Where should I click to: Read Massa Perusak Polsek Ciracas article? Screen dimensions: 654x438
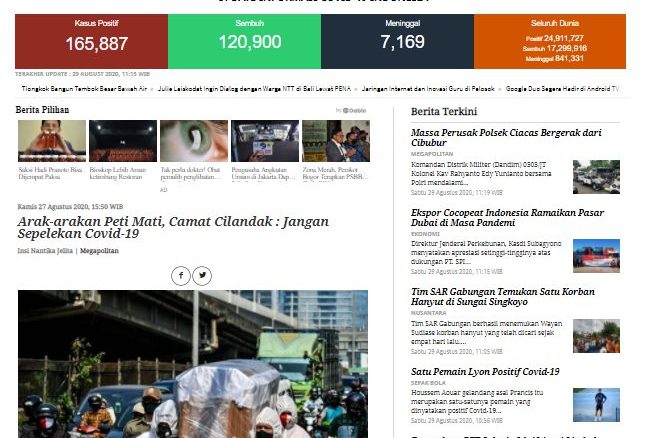(506, 138)
